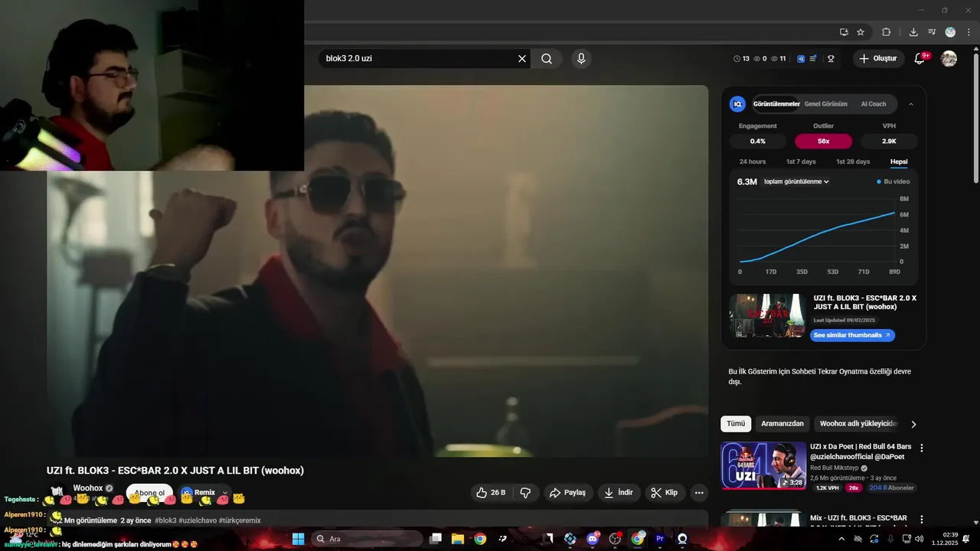Click the Engagement 0.4% value
Viewport: 980px width, 551px height.
pyautogui.click(x=758, y=141)
